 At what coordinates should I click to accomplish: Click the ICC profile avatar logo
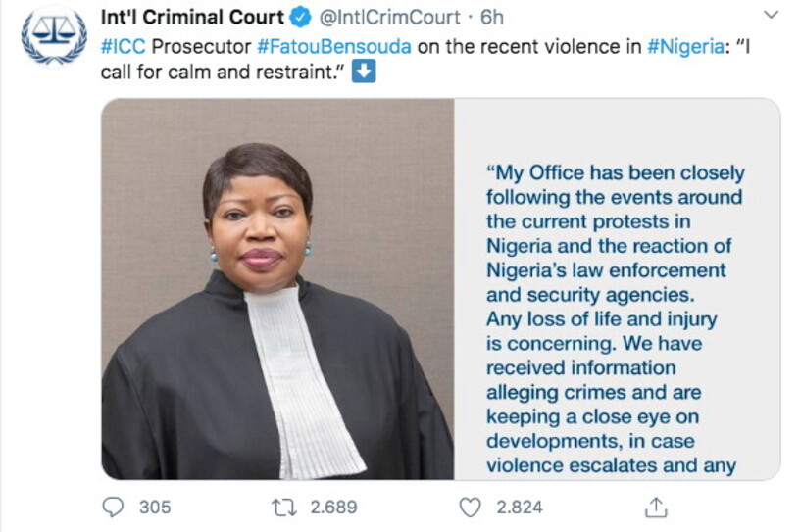coord(54,37)
